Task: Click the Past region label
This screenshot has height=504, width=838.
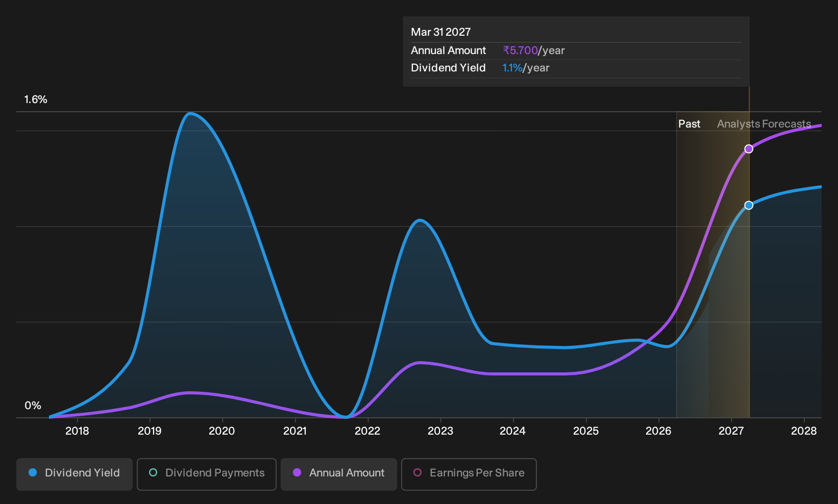Action: click(x=689, y=124)
